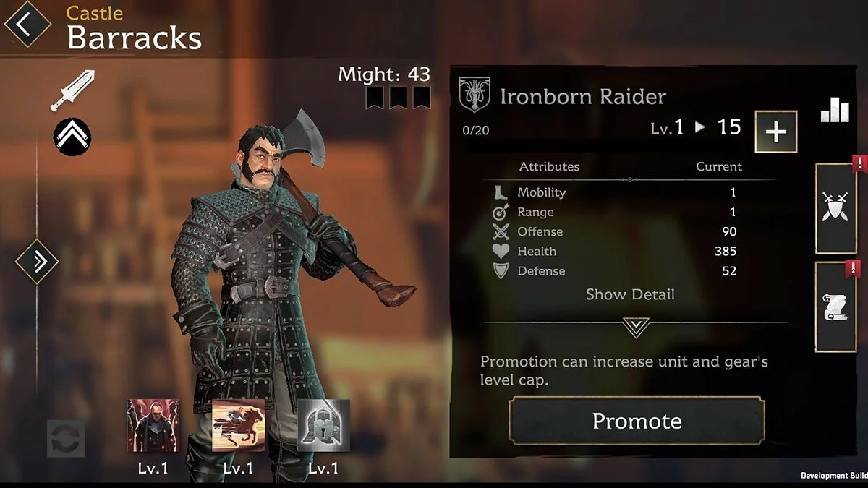Click the Promote button
Image resolution: width=868 pixels, height=488 pixels.
tap(637, 421)
